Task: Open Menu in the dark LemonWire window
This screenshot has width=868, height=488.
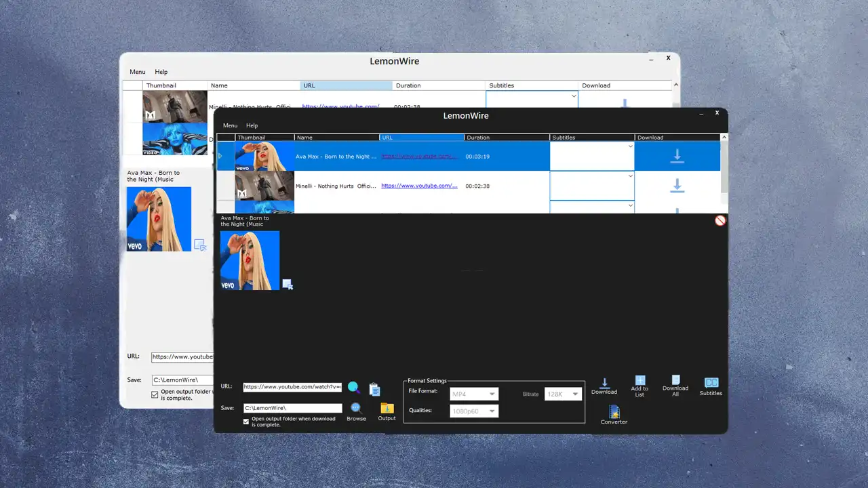Action: [231, 125]
